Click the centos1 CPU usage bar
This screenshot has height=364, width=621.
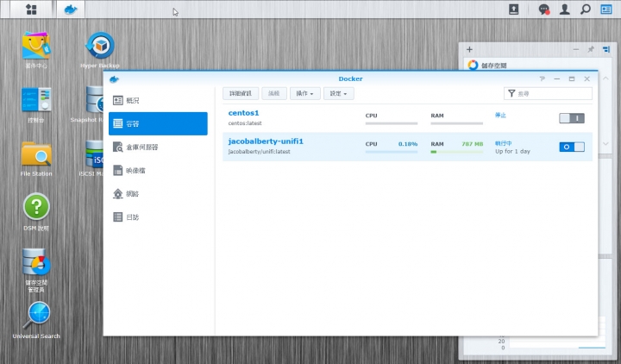point(392,123)
